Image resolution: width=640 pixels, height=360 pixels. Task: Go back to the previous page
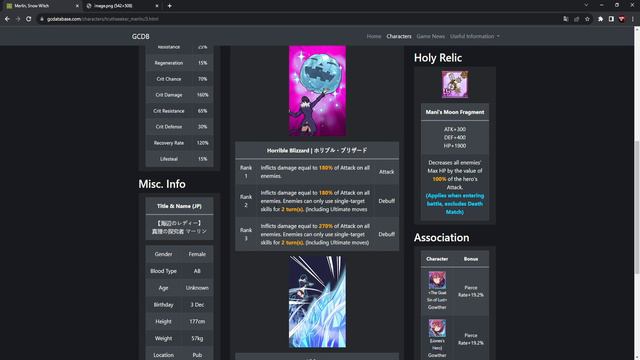click(7, 19)
